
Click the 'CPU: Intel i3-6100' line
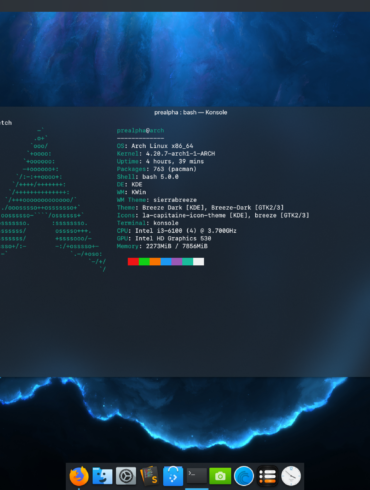177,231
